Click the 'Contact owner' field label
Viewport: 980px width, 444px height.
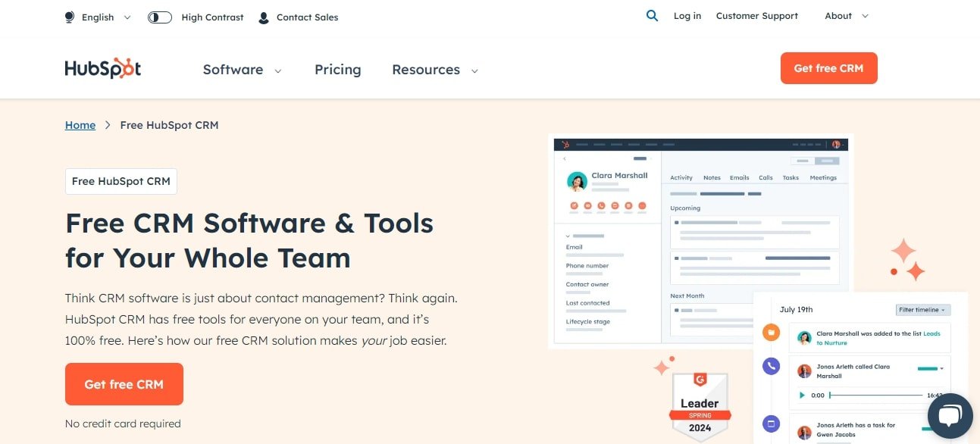pyautogui.click(x=587, y=284)
